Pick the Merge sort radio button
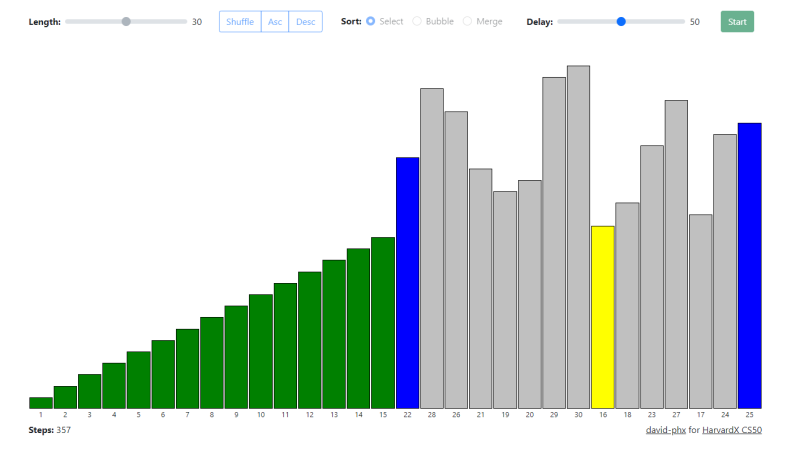Screen dimensions: 800x450 (x=467, y=21)
